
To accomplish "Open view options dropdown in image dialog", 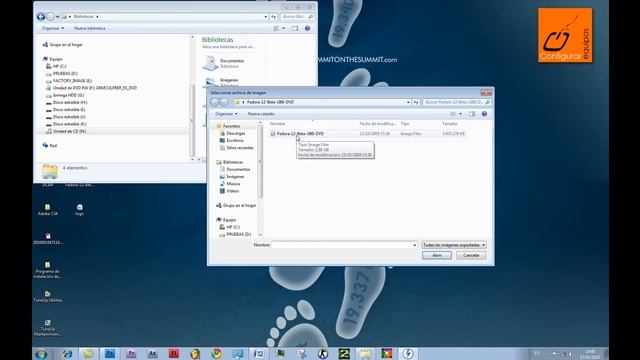I will coord(460,114).
